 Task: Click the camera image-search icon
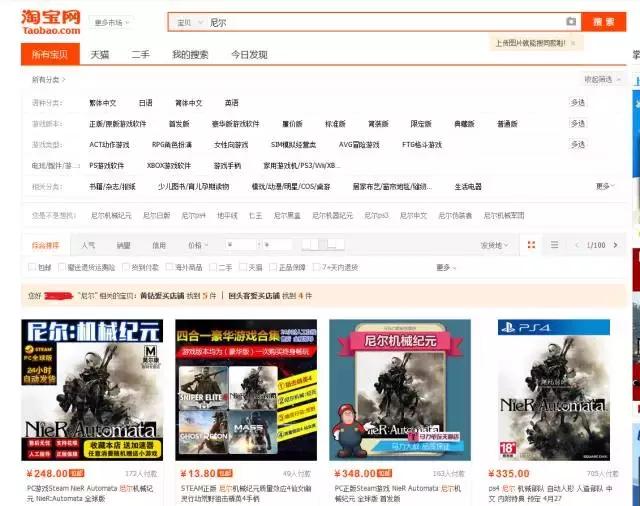tap(571, 22)
